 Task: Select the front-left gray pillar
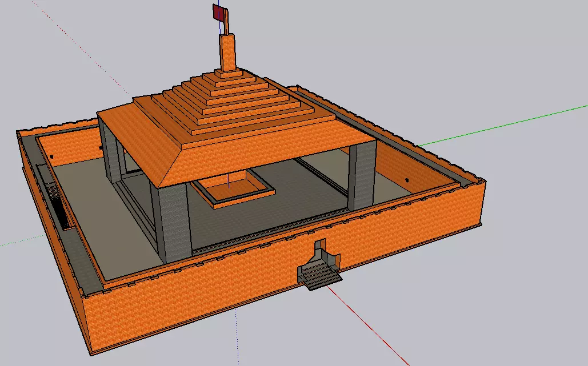171,222
